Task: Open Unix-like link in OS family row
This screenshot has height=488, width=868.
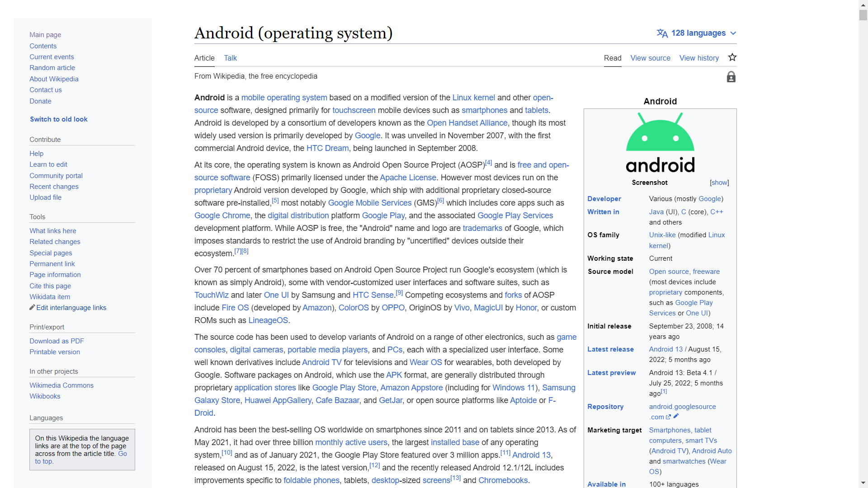Action: coord(662,235)
